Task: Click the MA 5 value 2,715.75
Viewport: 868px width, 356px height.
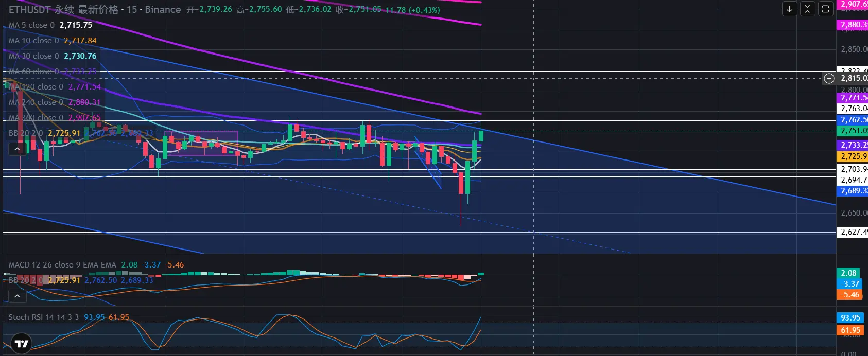Action: (x=76, y=25)
